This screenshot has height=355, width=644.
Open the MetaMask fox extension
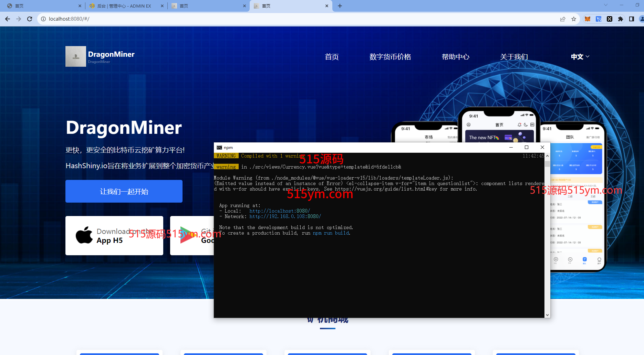click(588, 19)
